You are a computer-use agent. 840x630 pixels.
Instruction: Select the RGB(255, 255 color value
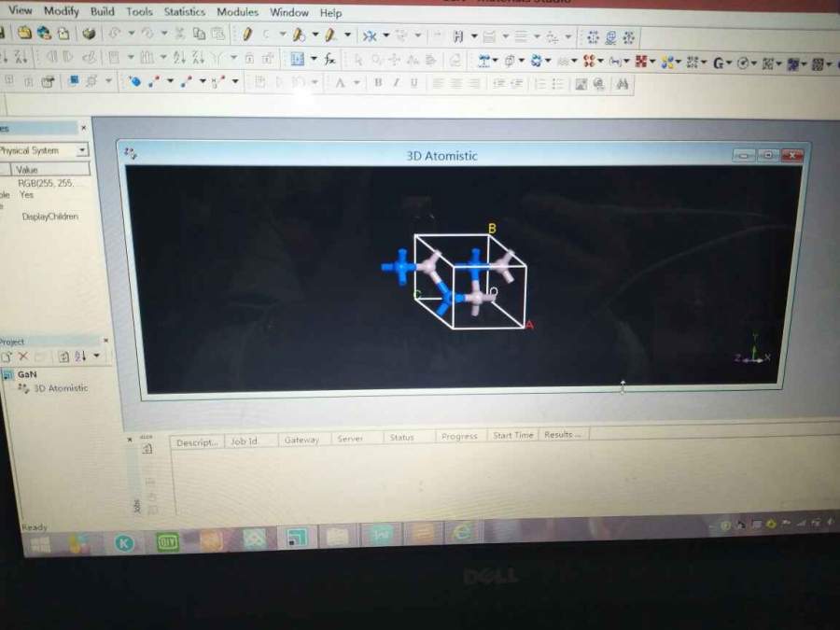[46, 183]
